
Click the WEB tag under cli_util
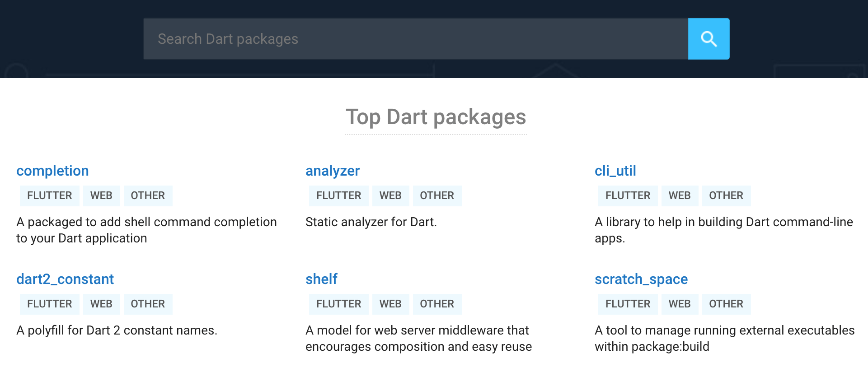click(x=680, y=195)
